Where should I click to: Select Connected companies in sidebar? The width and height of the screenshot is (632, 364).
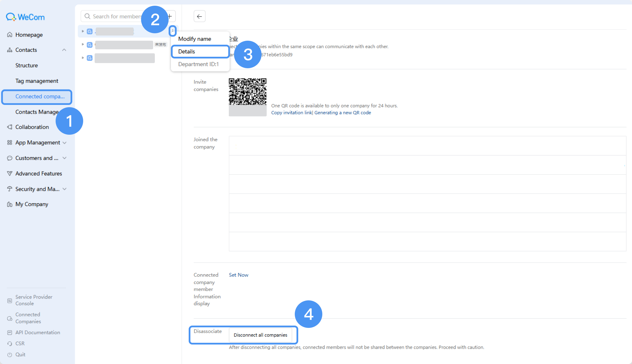[x=37, y=97]
